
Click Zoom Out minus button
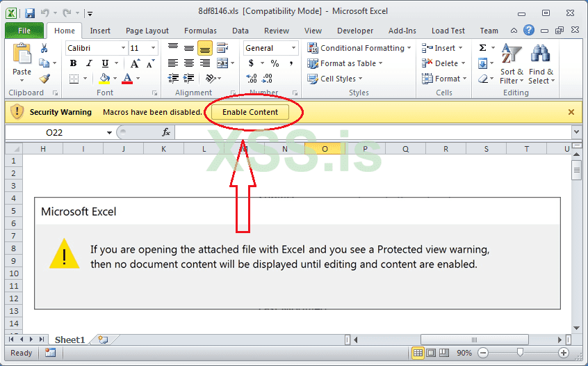pyautogui.click(x=483, y=353)
